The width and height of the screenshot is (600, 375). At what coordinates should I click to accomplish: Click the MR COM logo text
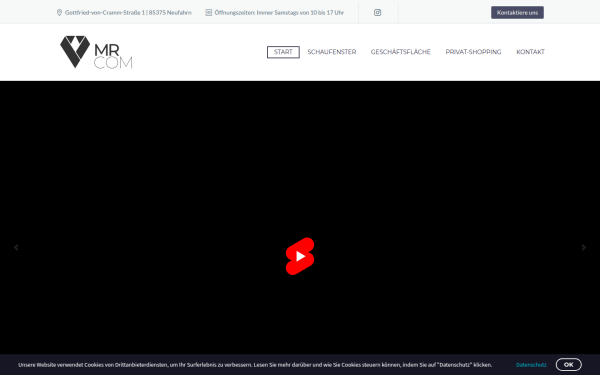coord(113,57)
